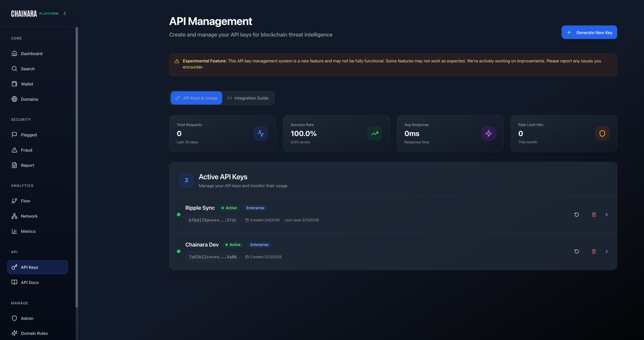This screenshot has width=644, height=340.
Task: Delete the Chainara Dev key
Action: click(594, 251)
